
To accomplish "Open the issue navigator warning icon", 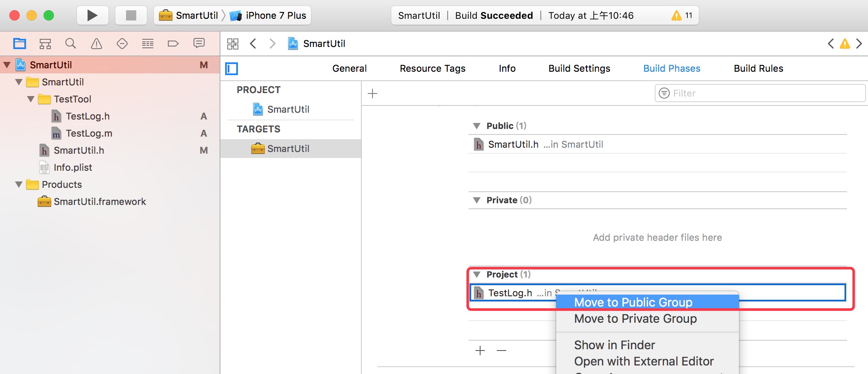I will click(x=97, y=44).
